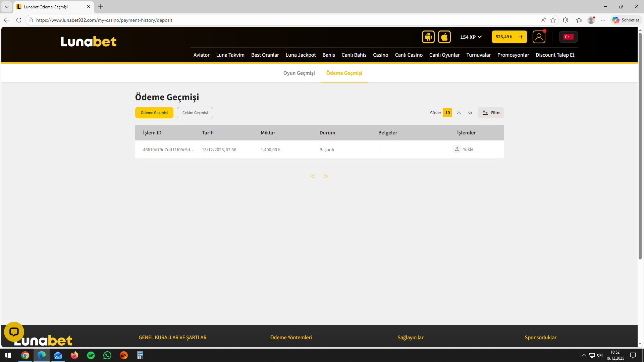
Task: Show 10 entries per page
Action: pos(447,113)
